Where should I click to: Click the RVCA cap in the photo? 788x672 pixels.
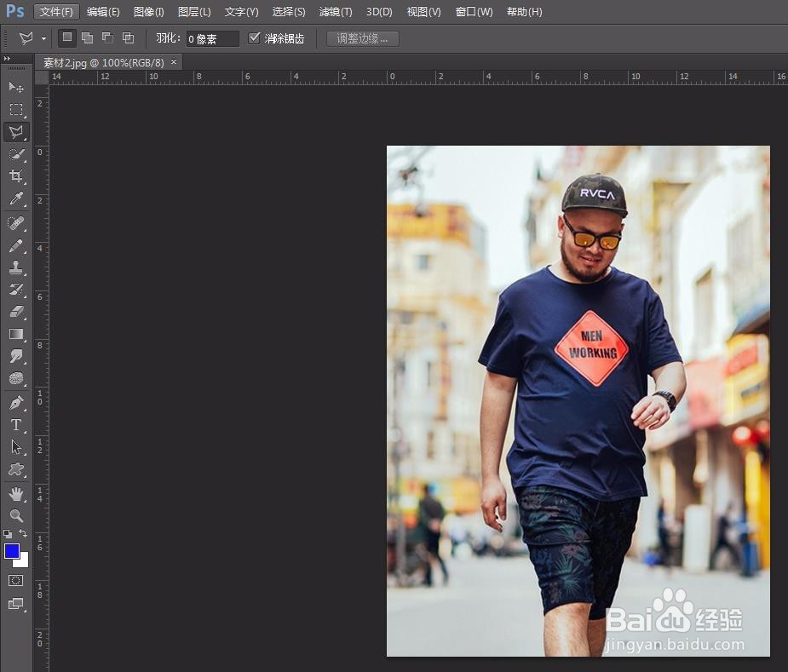click(x=595, y=194)
